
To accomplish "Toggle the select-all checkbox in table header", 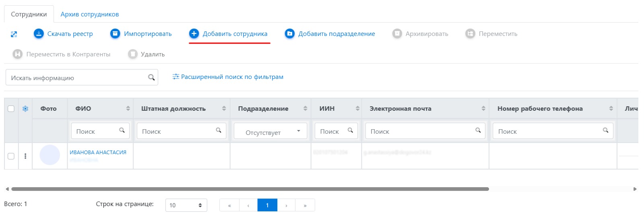I will pos(11,109).
